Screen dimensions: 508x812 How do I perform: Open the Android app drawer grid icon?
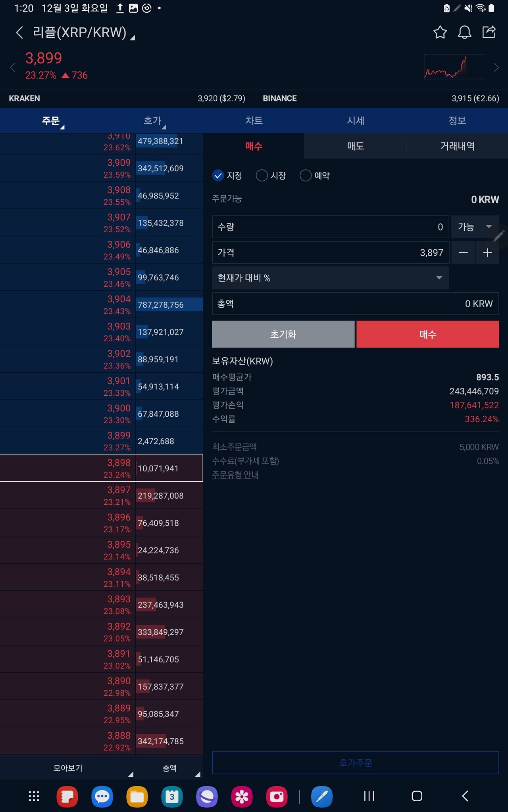pyautogui.click(x=34, y=796)
